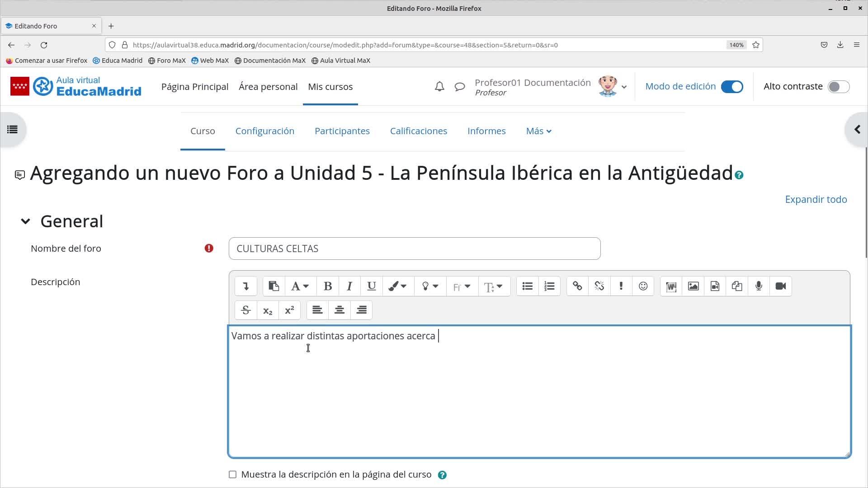Open the emoji picker
Screen dimensions: 868x488
pos(643,286)
